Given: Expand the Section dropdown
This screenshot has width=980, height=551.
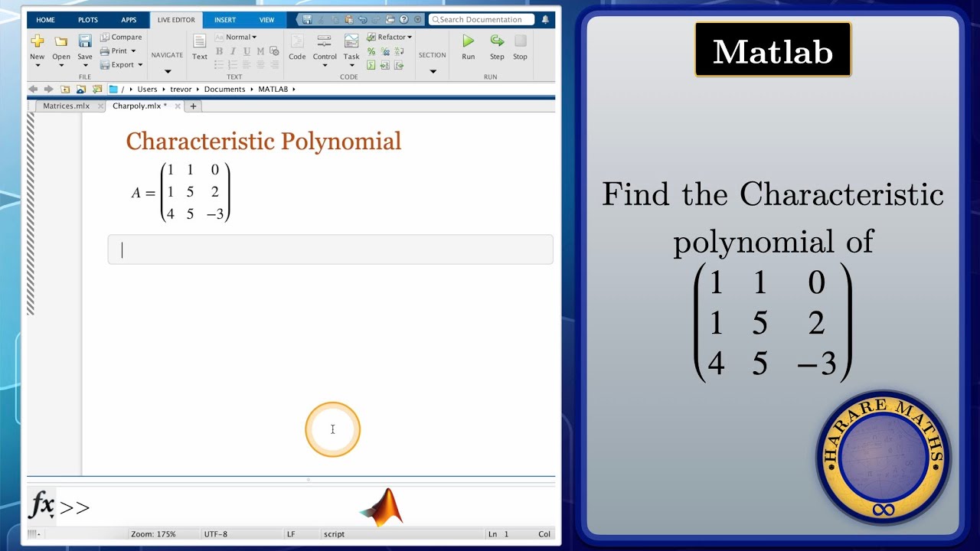Looking at the screenshot, I should (433, 71).
